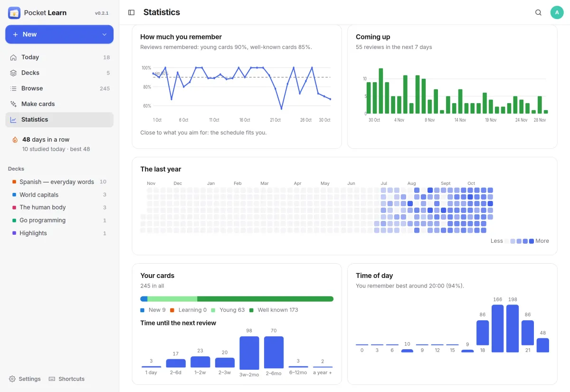Click the schedule fits you message
Screen dimensions: 570x392
coord(203,133)
